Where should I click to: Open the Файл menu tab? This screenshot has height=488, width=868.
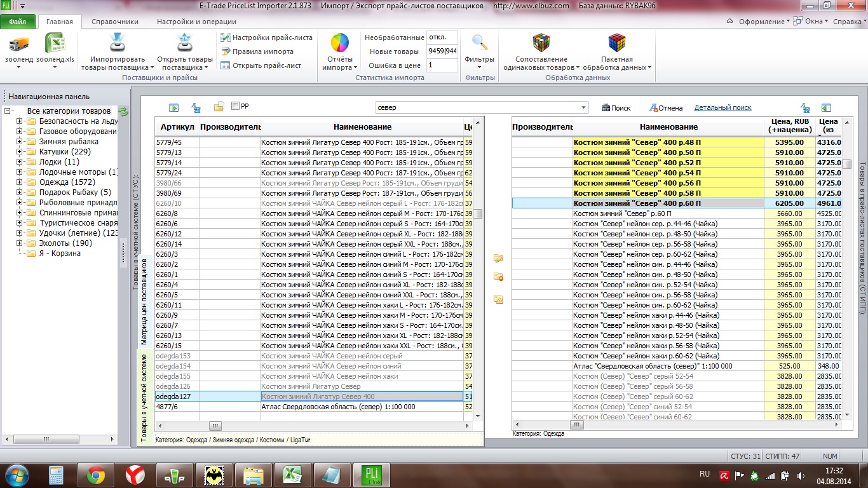pyautogui.click(x=18, y=22)
